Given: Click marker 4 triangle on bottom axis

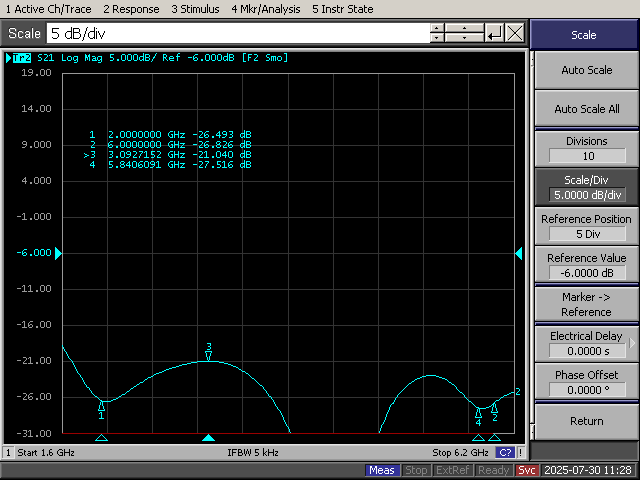Looking at the screenshot, I should 478,438.
